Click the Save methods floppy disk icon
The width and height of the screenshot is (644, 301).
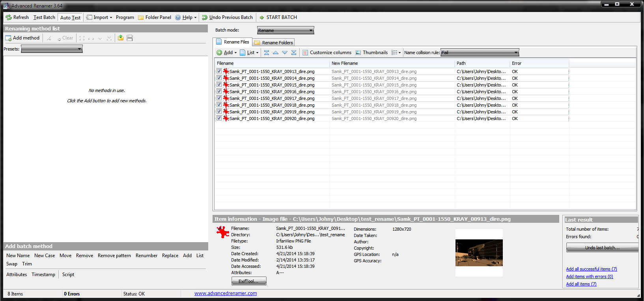[x=130, y=38]
